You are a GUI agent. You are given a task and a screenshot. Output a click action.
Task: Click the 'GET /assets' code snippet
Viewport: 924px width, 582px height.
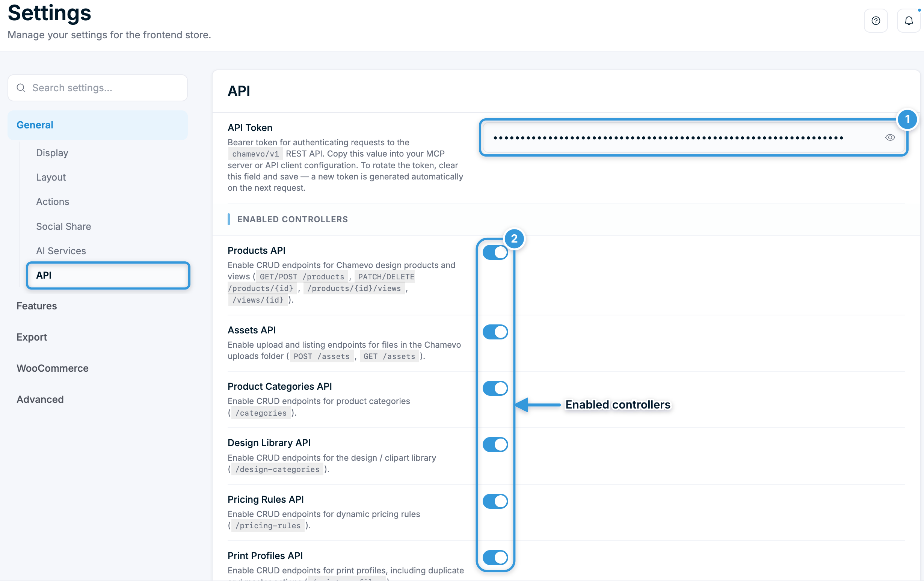point(389,356)
